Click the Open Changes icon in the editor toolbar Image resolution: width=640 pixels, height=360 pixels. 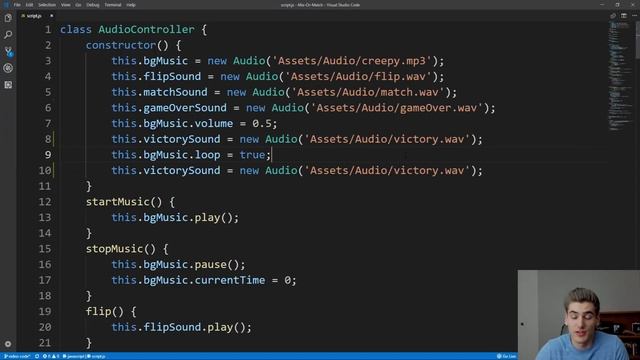click(x=613, y=16)
